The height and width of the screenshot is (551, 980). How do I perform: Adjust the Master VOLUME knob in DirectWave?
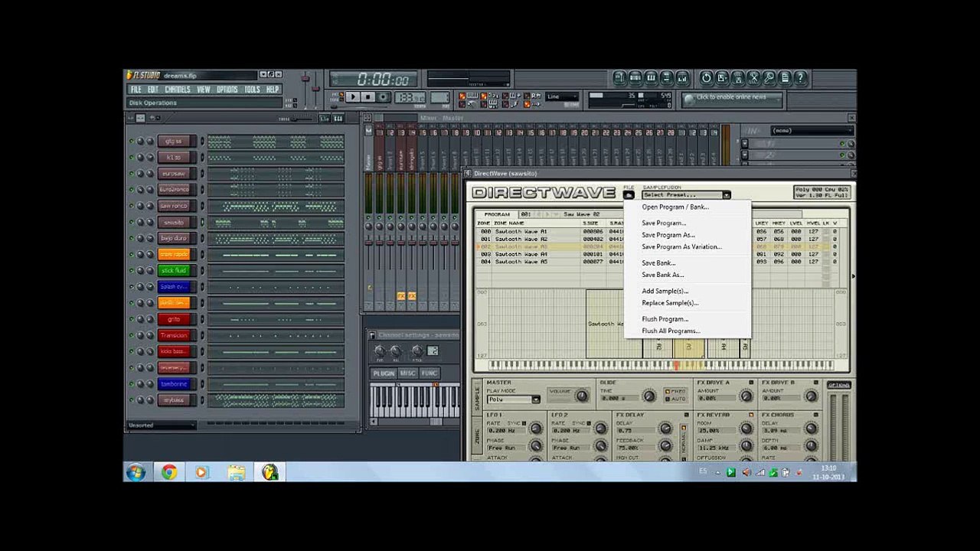[x=582, y=396]
